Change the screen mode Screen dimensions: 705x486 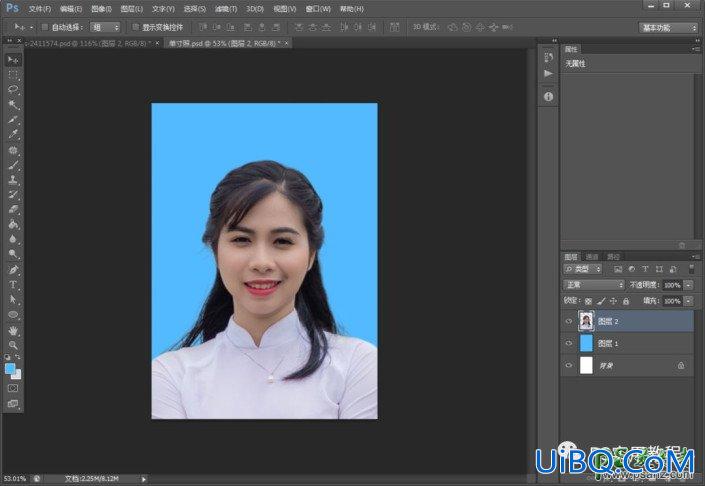click(x=13, y=403)
